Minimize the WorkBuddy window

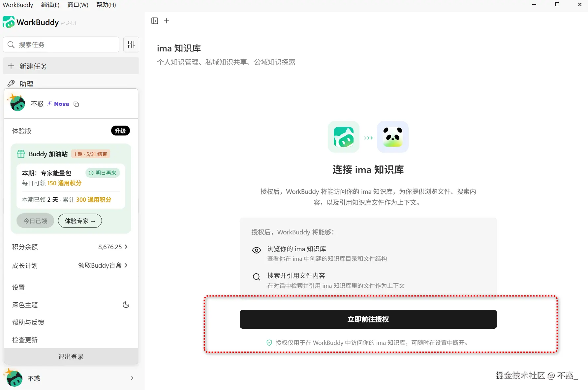pyautogui.click(x=534, y=5)
